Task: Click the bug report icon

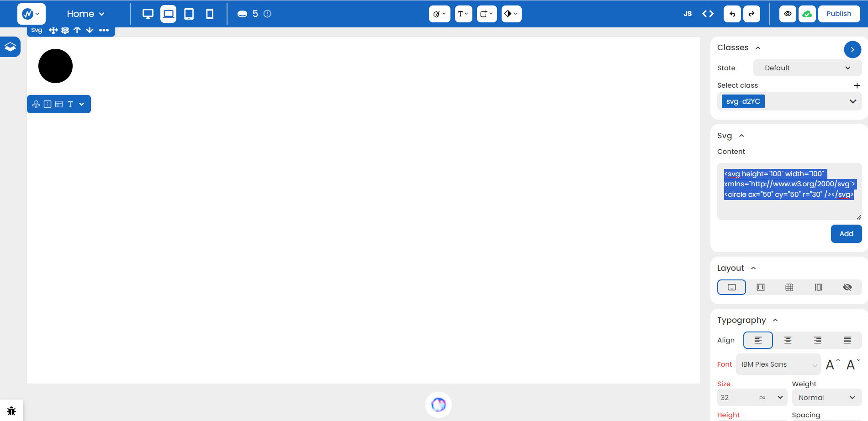Action: 11,411
